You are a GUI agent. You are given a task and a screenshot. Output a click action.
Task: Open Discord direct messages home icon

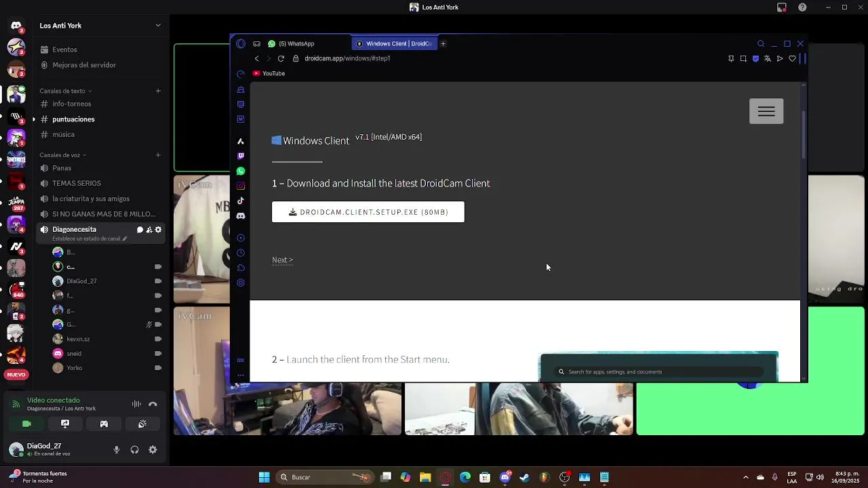tap(16, 26)
